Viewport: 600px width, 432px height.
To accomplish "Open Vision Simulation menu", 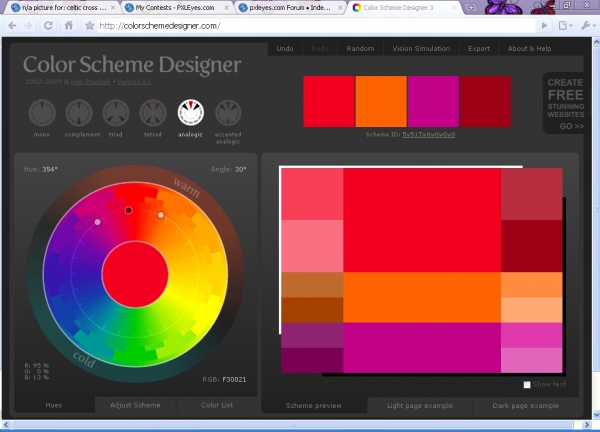I will (421, 49).
